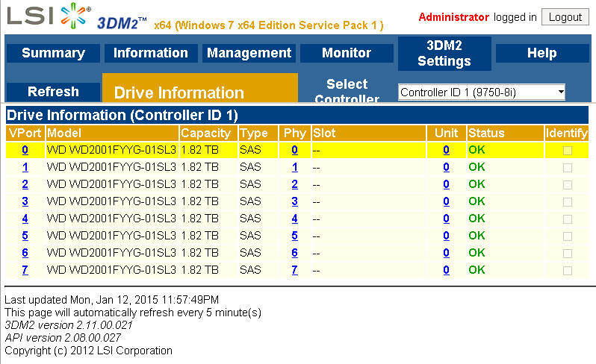The height and width of the screenshot is (364, 596).
Task: Check Identify for VPort 2 drive
Action: point(568,185)
